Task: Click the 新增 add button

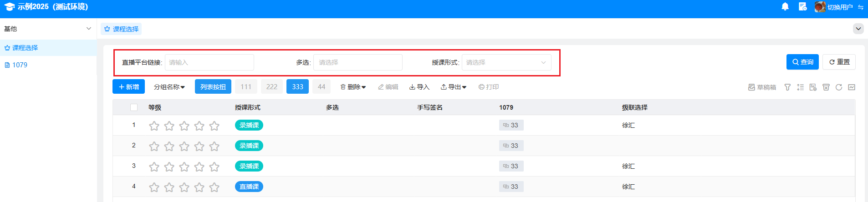Action: tap(128, 87)
